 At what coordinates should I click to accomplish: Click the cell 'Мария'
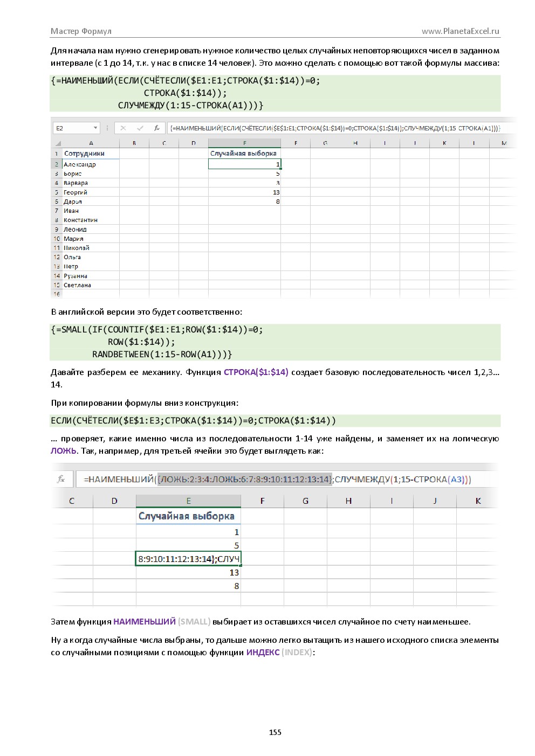point(91,238)
